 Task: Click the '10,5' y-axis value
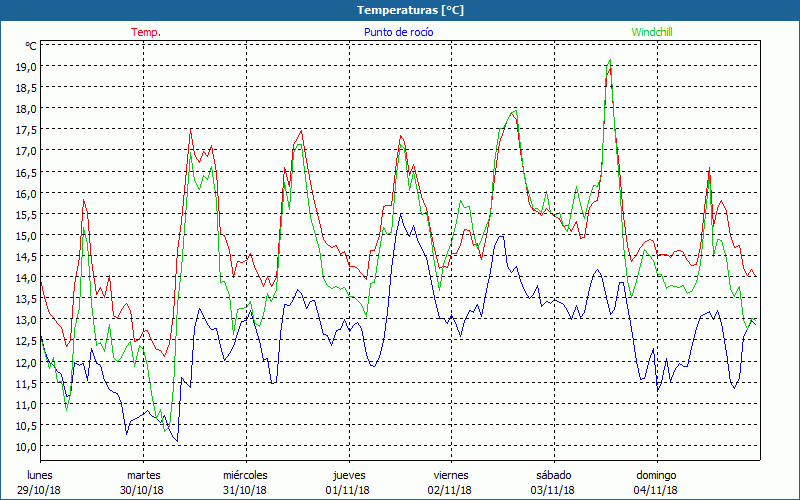(27, 426)
